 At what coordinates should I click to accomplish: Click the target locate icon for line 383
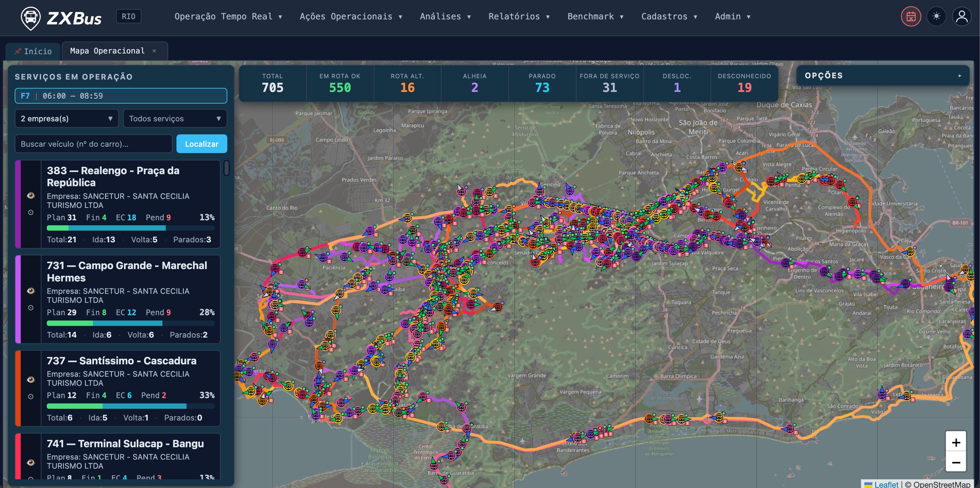(31, 212)
